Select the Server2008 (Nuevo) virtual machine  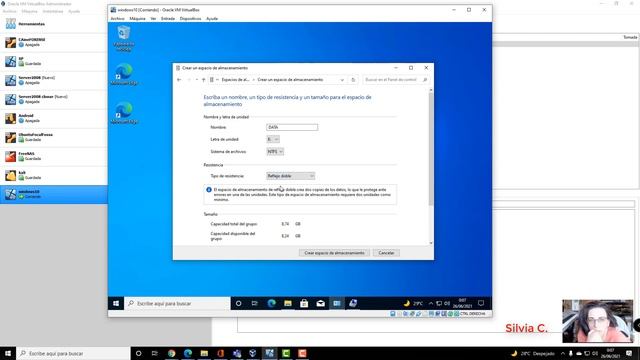point(53,80)
